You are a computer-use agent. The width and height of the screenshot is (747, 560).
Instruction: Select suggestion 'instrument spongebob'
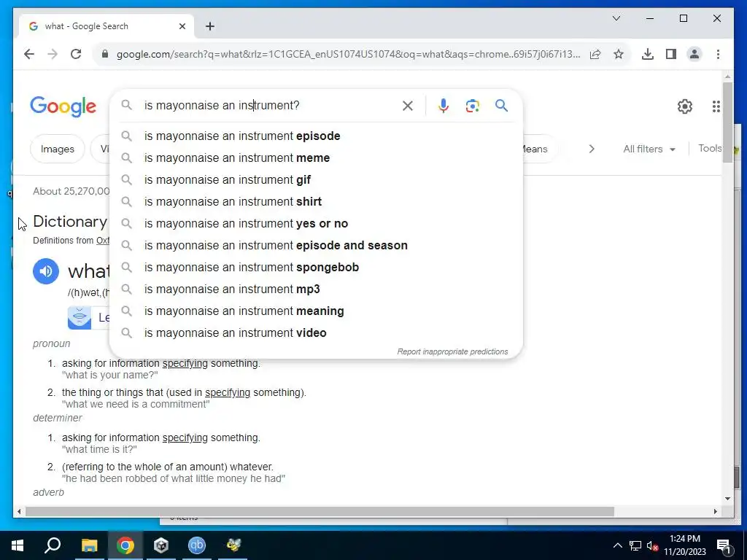pos(316,267)
